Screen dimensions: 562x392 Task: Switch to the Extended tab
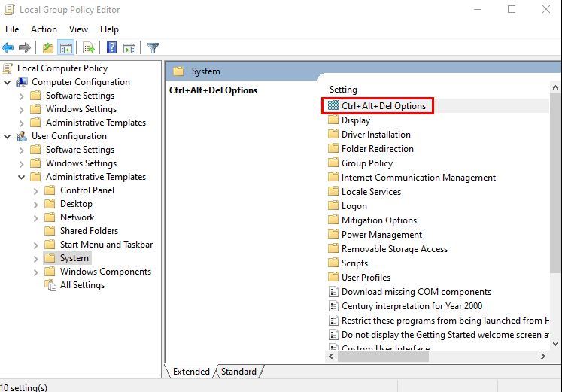coord(191,372)
